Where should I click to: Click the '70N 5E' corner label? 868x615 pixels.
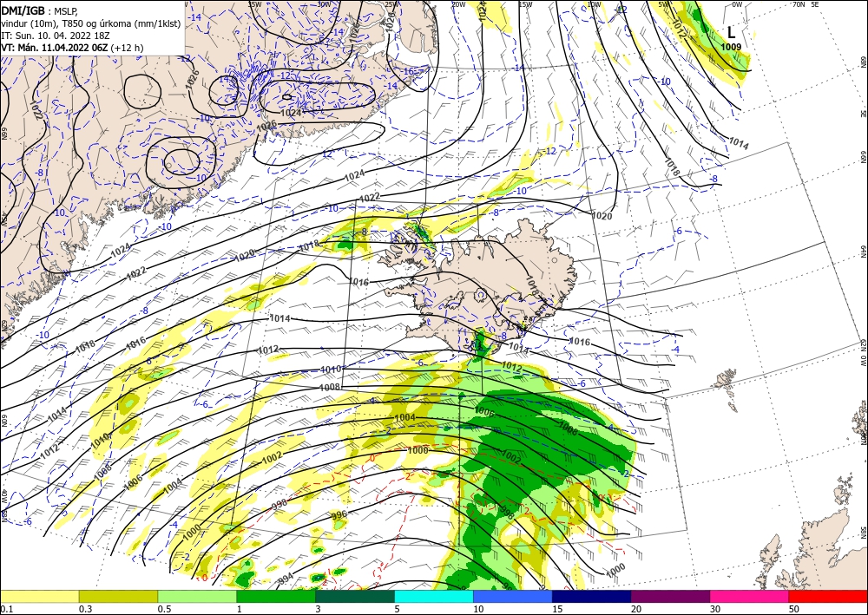point(806,4)
